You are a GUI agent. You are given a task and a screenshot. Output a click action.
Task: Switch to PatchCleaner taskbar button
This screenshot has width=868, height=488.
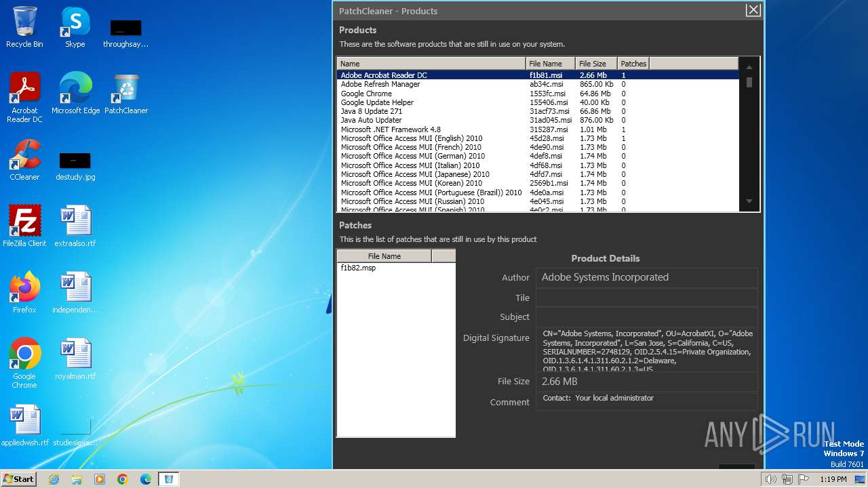coord(169,479)
